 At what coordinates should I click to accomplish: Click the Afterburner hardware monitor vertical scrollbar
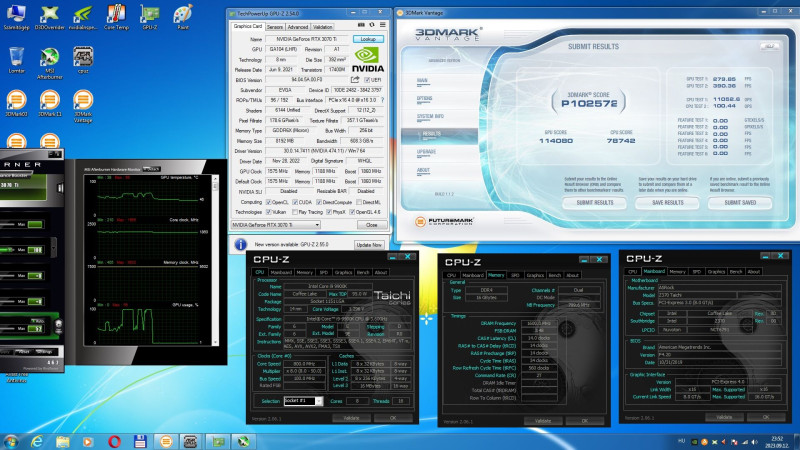[x=215, y=260]
